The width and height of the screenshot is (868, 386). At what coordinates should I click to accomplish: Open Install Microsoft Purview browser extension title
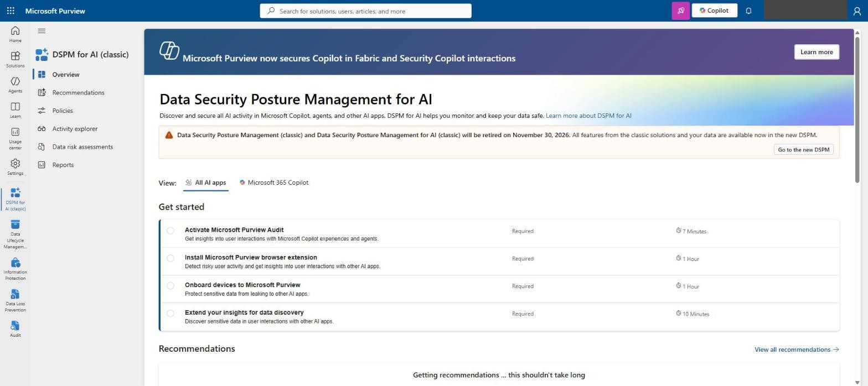[x=251, y=258]
